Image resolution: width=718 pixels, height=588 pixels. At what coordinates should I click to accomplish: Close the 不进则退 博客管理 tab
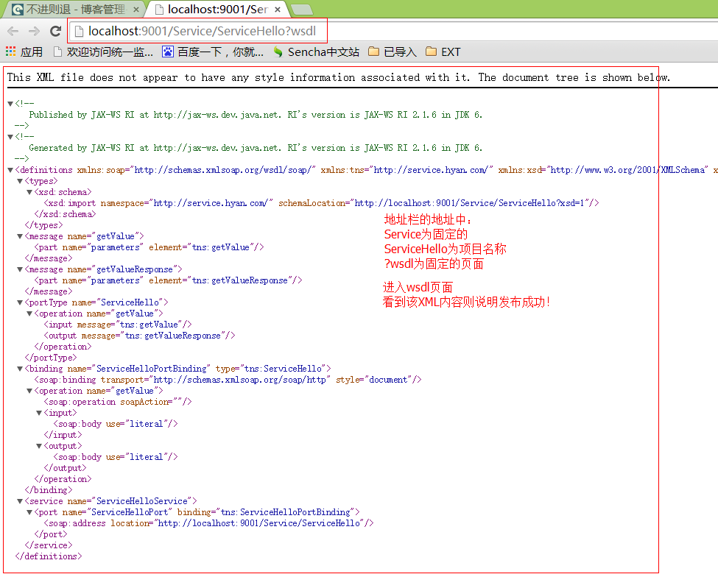tap(136, 9)
